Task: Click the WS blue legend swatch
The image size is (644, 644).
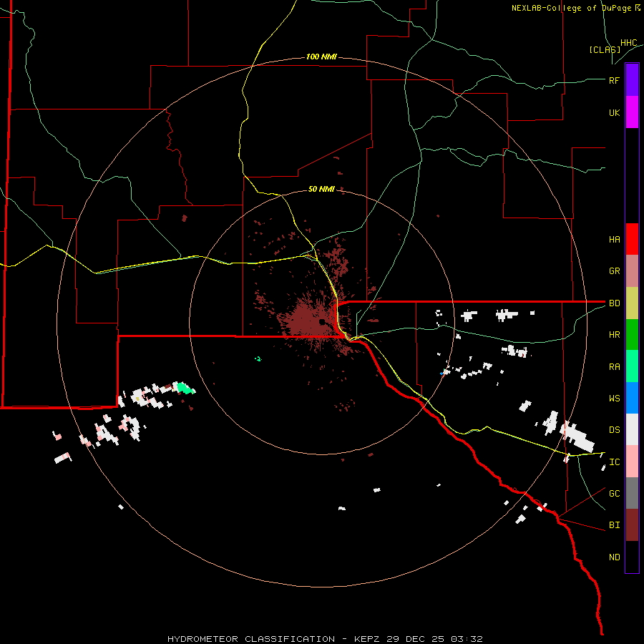Action: (632, 398)
